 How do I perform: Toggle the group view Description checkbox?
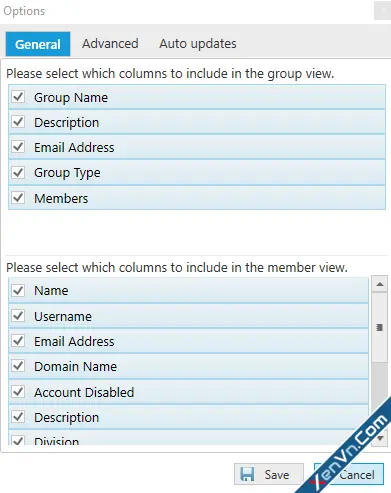(x=18, y=122)
